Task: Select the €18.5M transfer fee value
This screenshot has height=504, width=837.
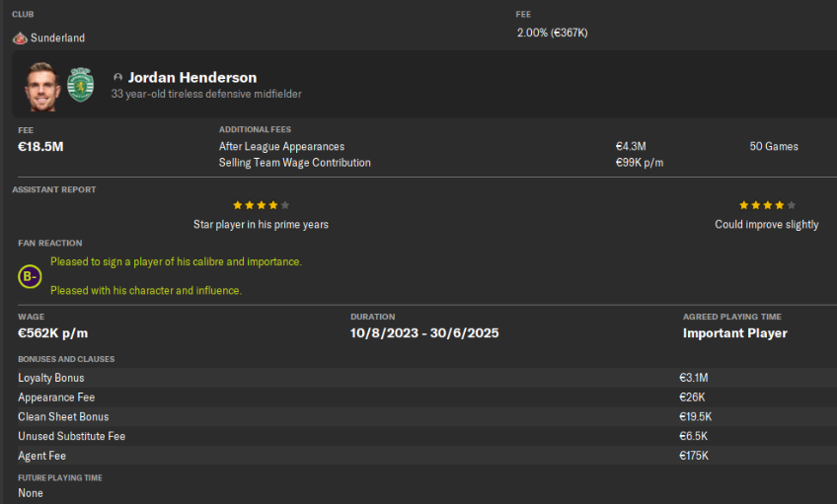Action: [x=40, y=147]
